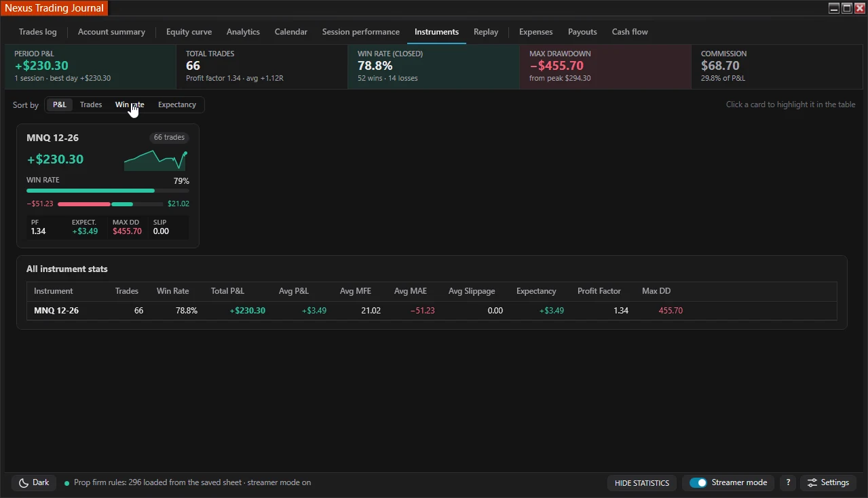
Task: Click the Trades column header in table
Action: click(127, 291)
